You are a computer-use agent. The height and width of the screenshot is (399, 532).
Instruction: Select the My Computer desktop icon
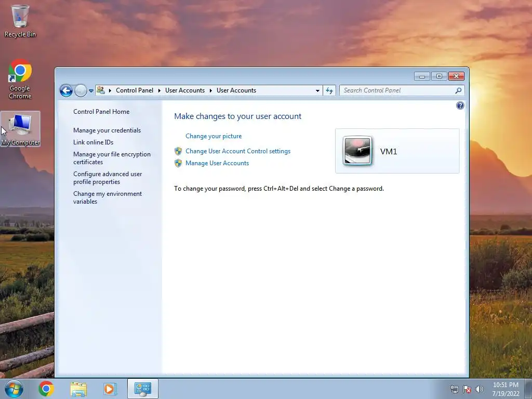pos(20,129)
